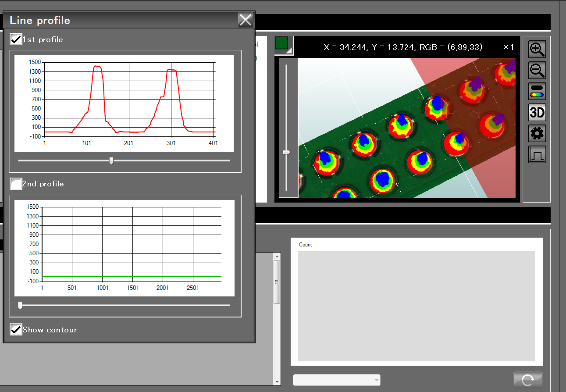The width and height of the screenshot is (566, 392).
Task: Click the vertical slider handle in the image viewer
Action: tap(286, 152)
